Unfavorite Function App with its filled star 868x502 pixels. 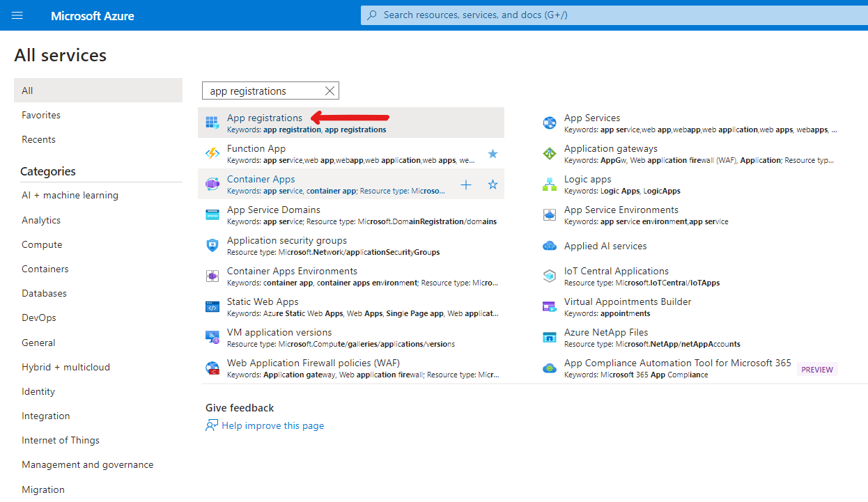pyautogui.click(x=493, y=154)
